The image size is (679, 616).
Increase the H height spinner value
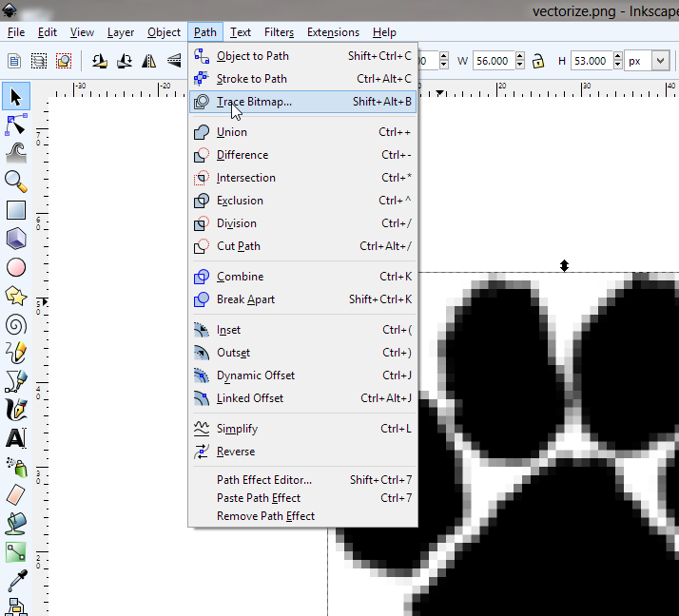[x=618, y=56]
